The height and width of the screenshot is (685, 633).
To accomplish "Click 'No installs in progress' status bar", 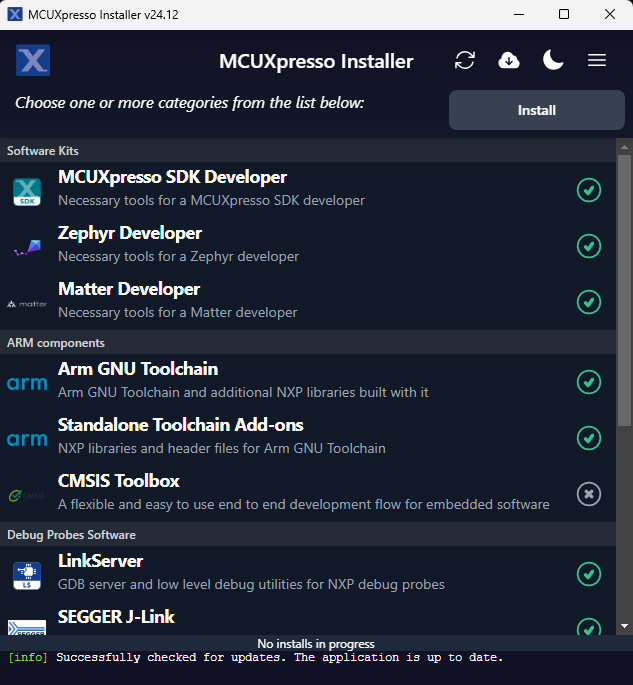I will [316, 643].
